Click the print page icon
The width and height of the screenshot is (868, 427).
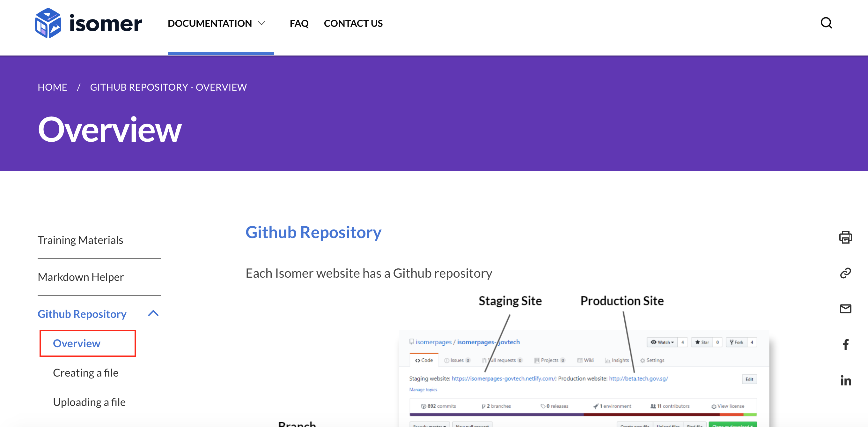[x=845, y=237]
